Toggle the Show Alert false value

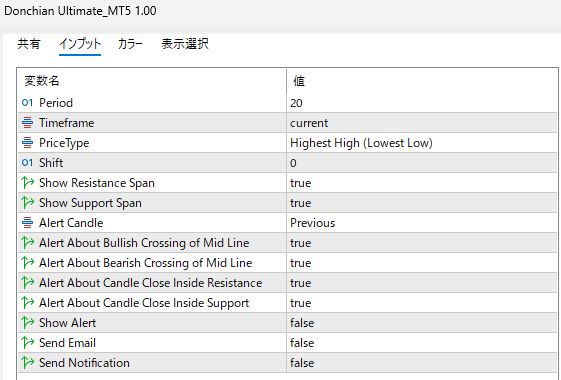tap(421, 323)
